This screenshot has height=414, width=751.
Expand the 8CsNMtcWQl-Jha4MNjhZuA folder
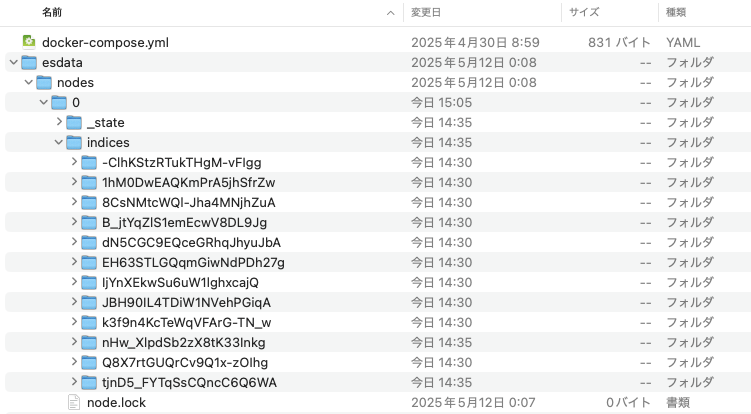(x=74, y=202)
